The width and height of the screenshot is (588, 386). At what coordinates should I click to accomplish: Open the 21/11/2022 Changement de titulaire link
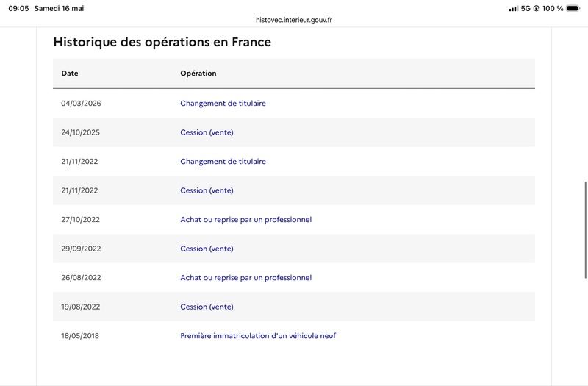point(223,161)
